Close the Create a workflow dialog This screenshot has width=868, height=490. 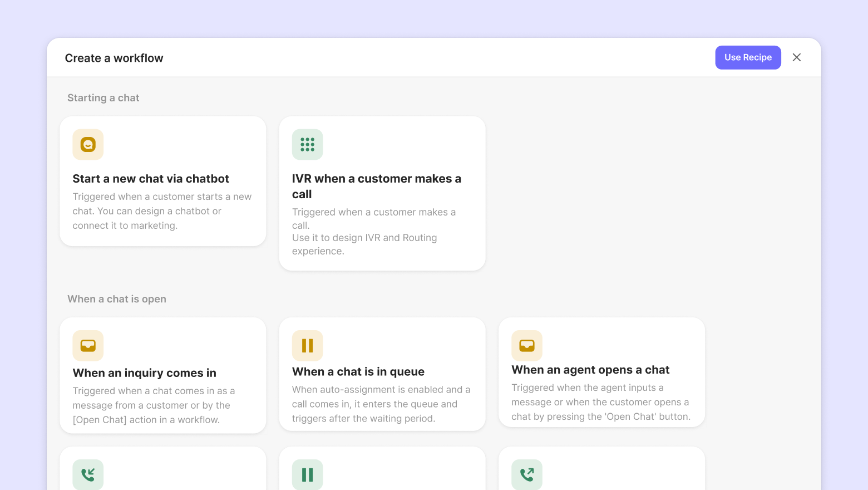point(797,57)
